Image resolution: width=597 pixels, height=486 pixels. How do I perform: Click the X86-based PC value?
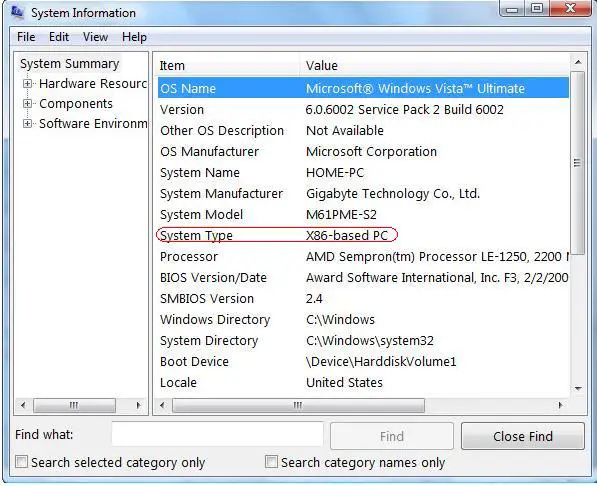347,235
